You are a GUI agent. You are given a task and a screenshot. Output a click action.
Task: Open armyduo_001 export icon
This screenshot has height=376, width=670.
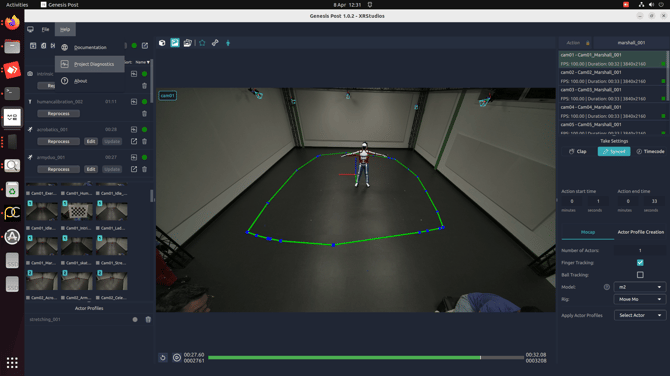134,169
